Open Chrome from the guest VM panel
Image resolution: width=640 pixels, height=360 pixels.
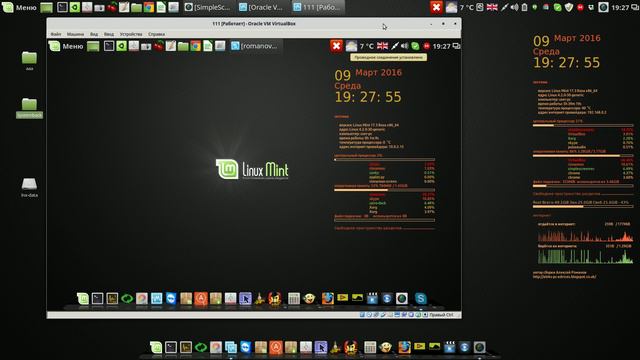coord(195,46)
